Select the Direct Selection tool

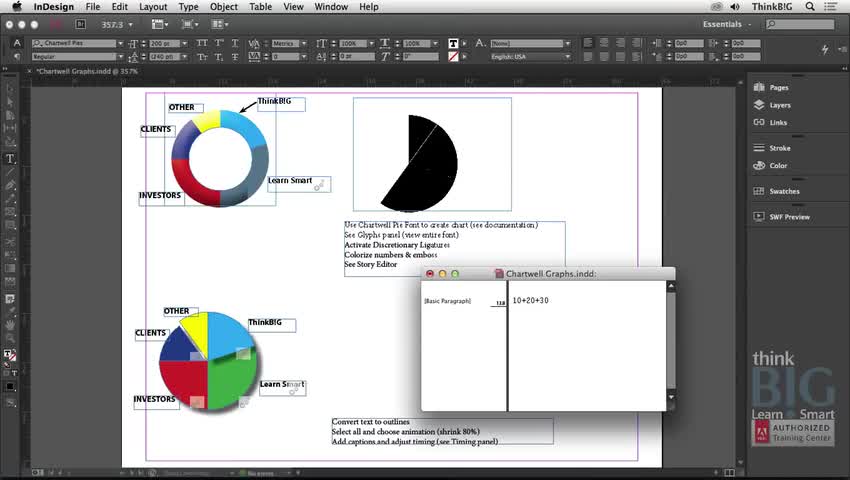coord(10,102)
